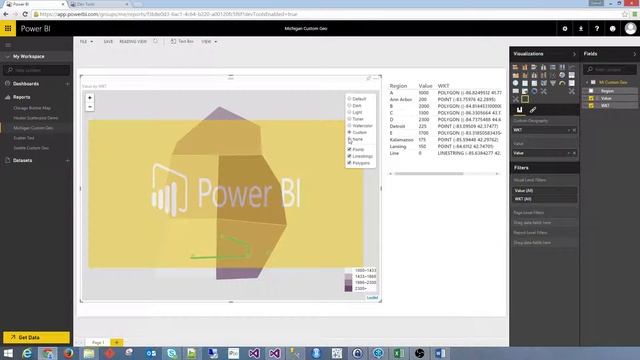Add a new dashboard with plus

67,84
